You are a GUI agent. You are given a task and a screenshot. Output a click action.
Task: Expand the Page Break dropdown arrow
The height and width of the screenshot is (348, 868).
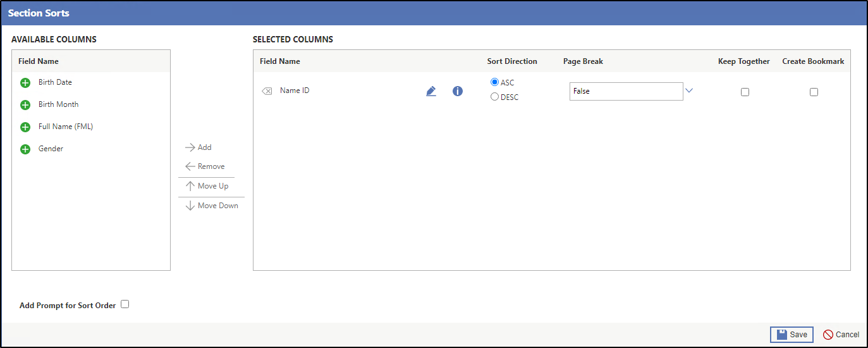(689, 91)
